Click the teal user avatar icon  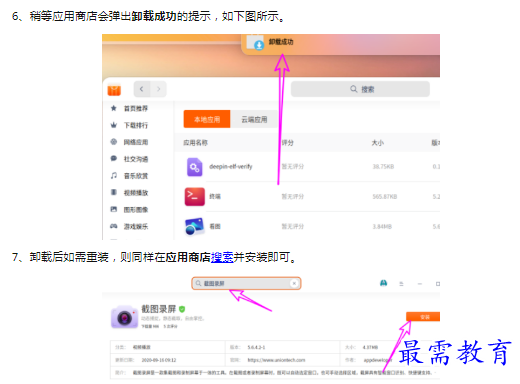(384, 283)
